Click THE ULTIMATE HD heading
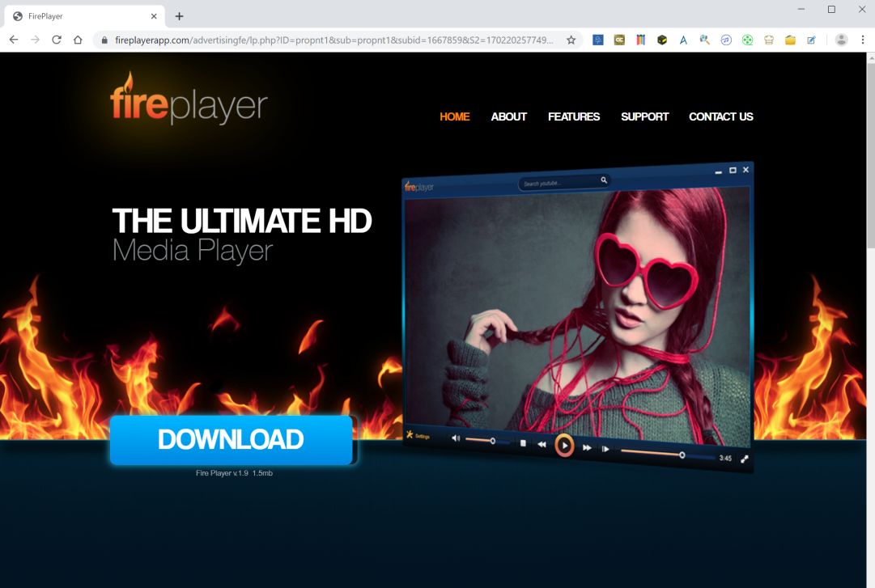The width and height of the screenshot is (875, 588). pyautogui.click(x=242, y=221)
